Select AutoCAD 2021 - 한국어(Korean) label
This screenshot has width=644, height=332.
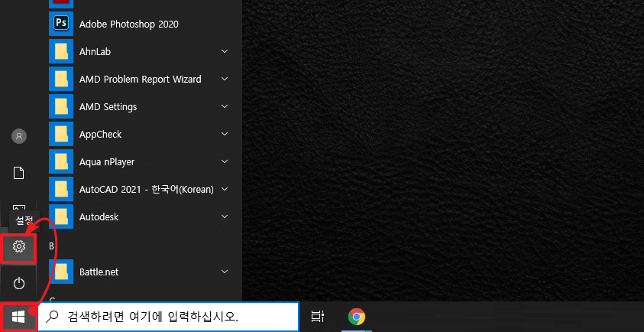[146, 190]
